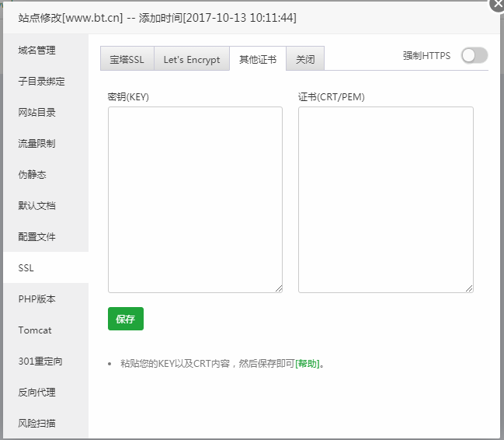Click the 关闭 tab to disable SSL

tap(305, 59)
